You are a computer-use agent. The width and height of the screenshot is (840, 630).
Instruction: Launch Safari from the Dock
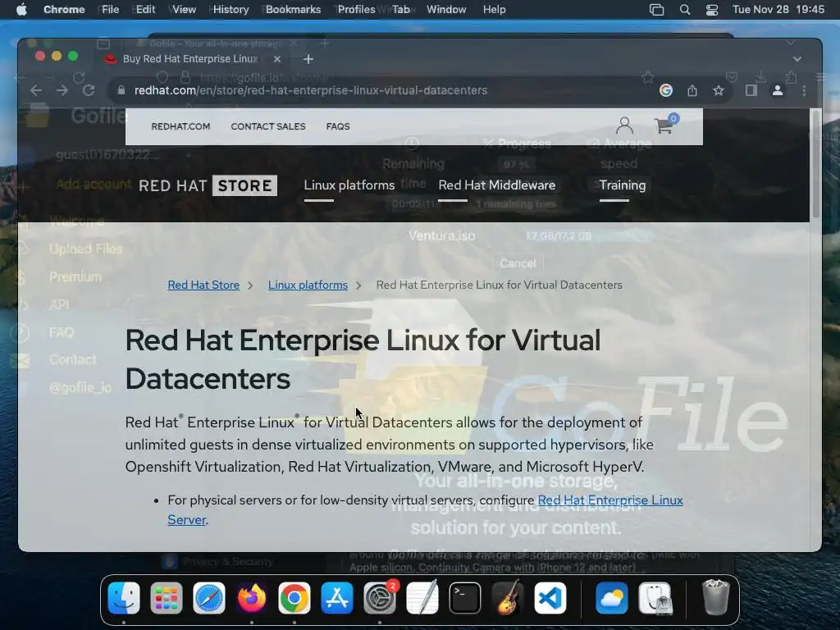tap(209, 598)
